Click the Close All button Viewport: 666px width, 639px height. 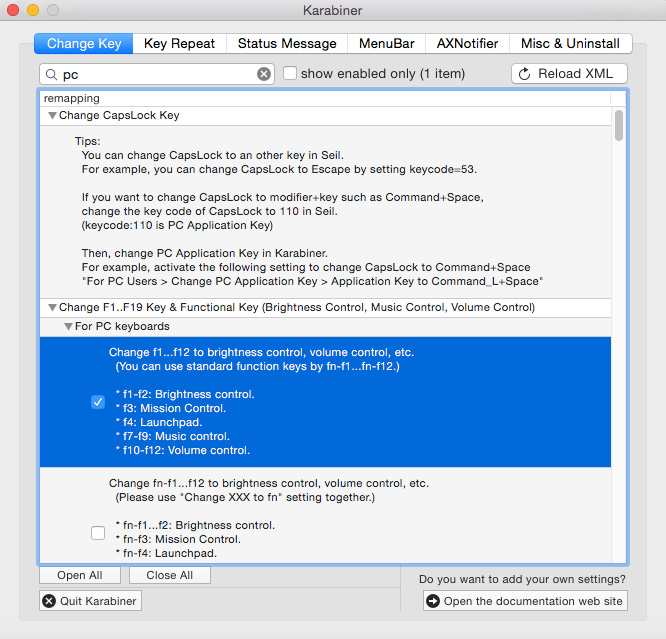(x=169, y=575)
